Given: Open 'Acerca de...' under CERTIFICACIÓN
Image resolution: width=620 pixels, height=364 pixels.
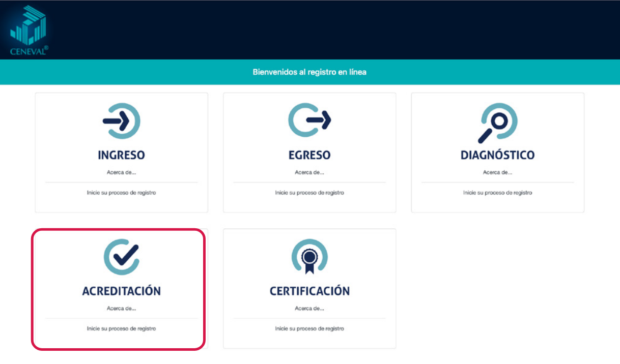Looking at the screenshot, I should (309, 308).
